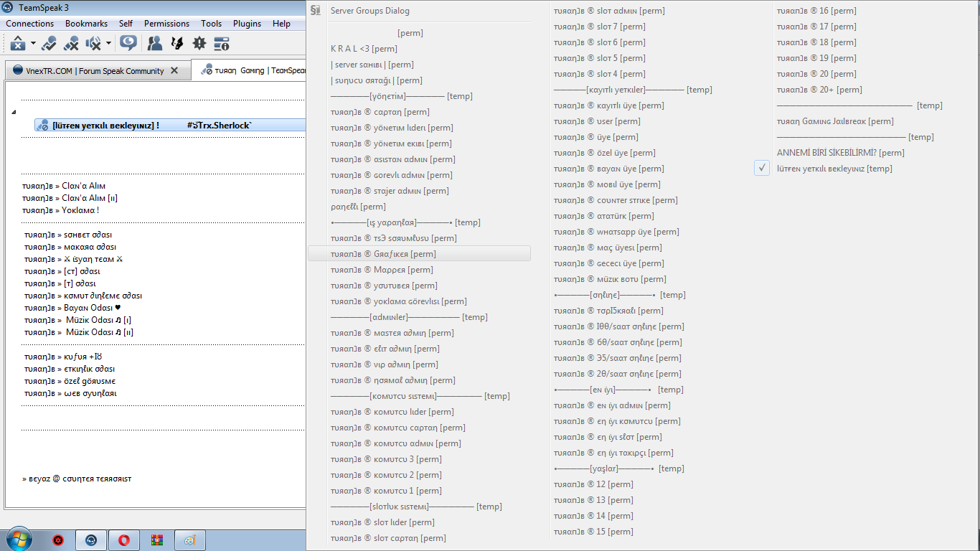The height and width of the screenshot is (551, 980).
Task: Select the en iyi admin [perm] group
Action: tap(612, 405)
